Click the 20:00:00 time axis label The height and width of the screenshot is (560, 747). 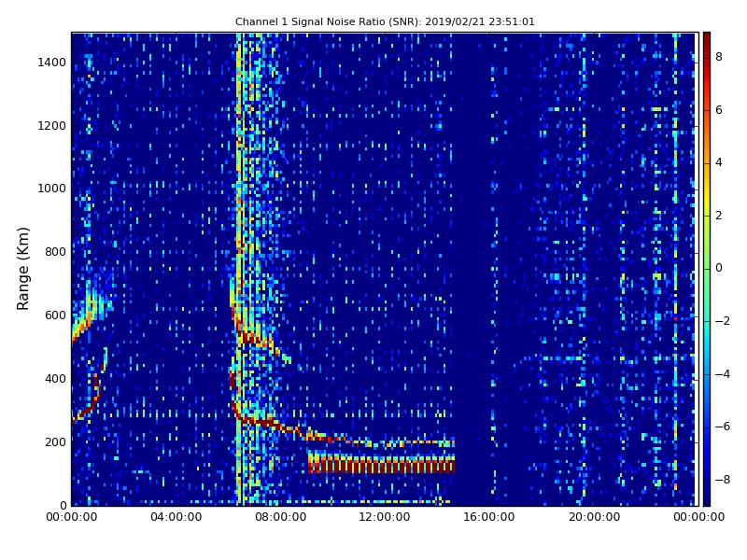pyautogui.click(x=594, y=517)
